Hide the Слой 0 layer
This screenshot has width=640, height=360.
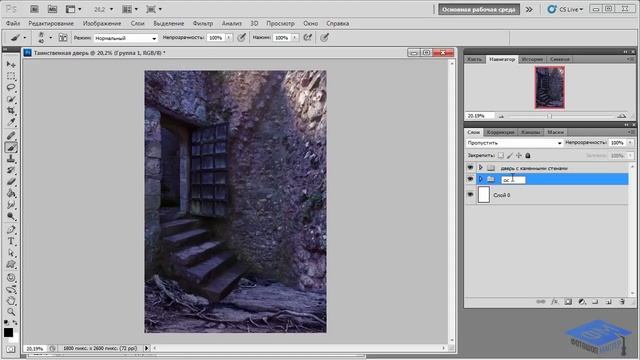point(470,195)
